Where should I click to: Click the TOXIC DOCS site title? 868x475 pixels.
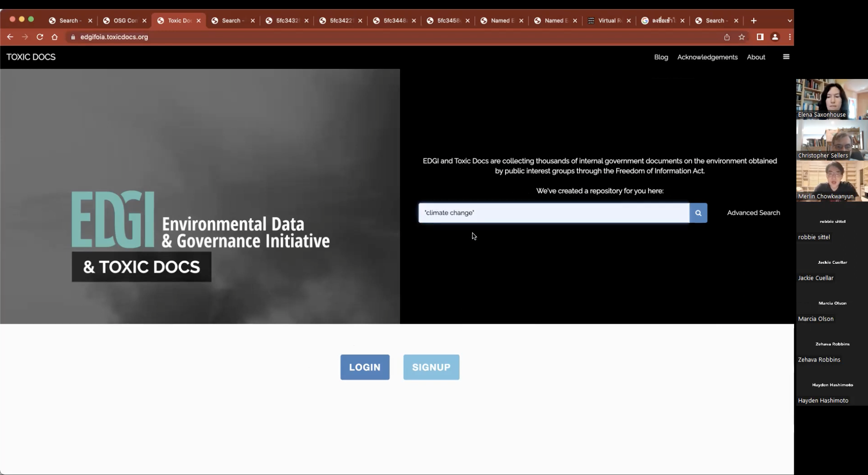31,57
